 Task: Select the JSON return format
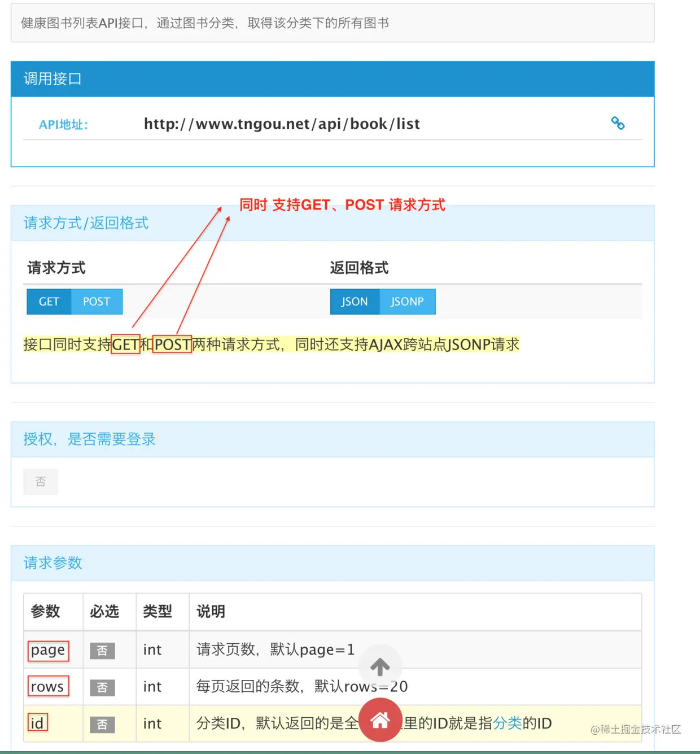[x=355, y=301]
